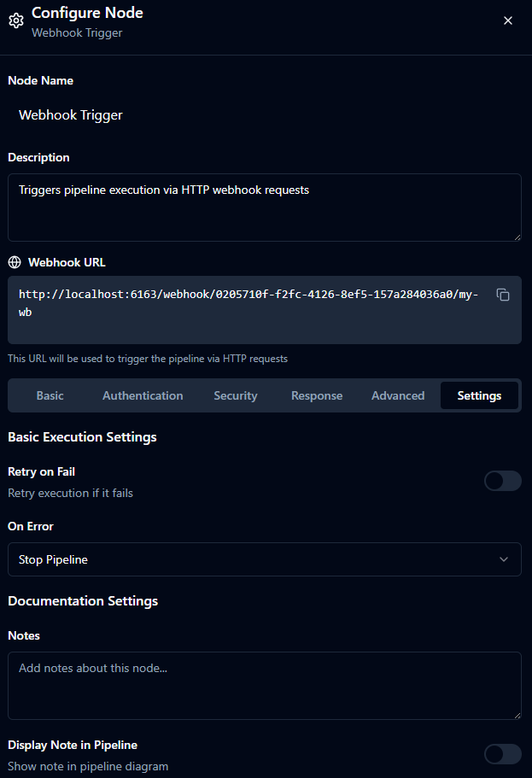Viewport: 532px width, 778px height.
Task: Open the Authentication tab
Action: 143,395
